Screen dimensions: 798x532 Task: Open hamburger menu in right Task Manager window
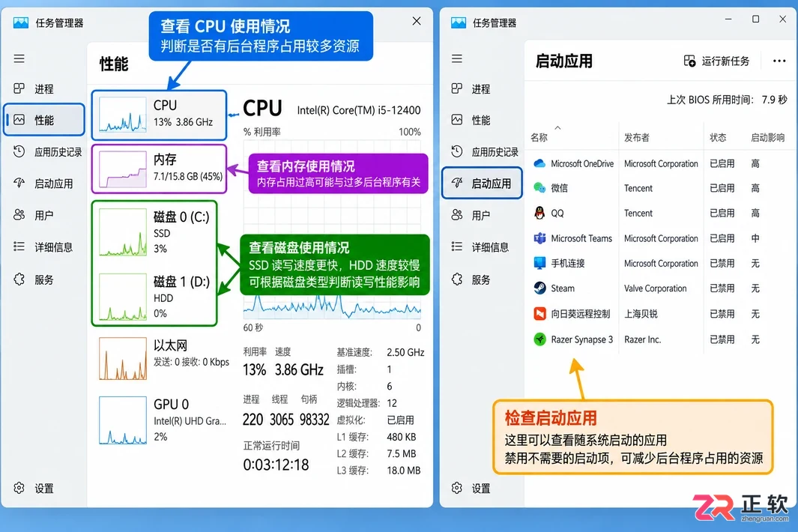coord(456,58)
